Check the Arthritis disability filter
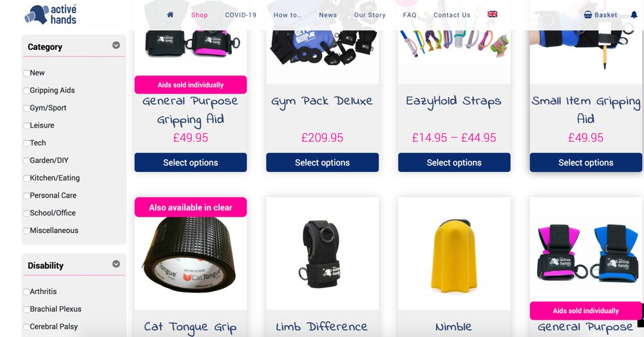Screen dimensions: 644x337 point(26,291)
